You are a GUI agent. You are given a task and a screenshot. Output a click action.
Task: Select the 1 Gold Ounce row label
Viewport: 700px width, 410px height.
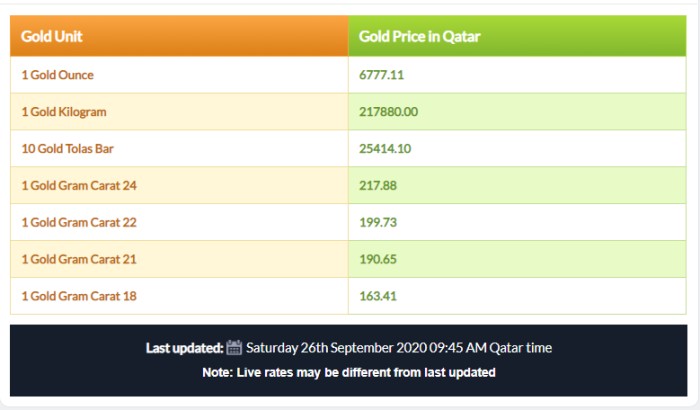point(58,75)
